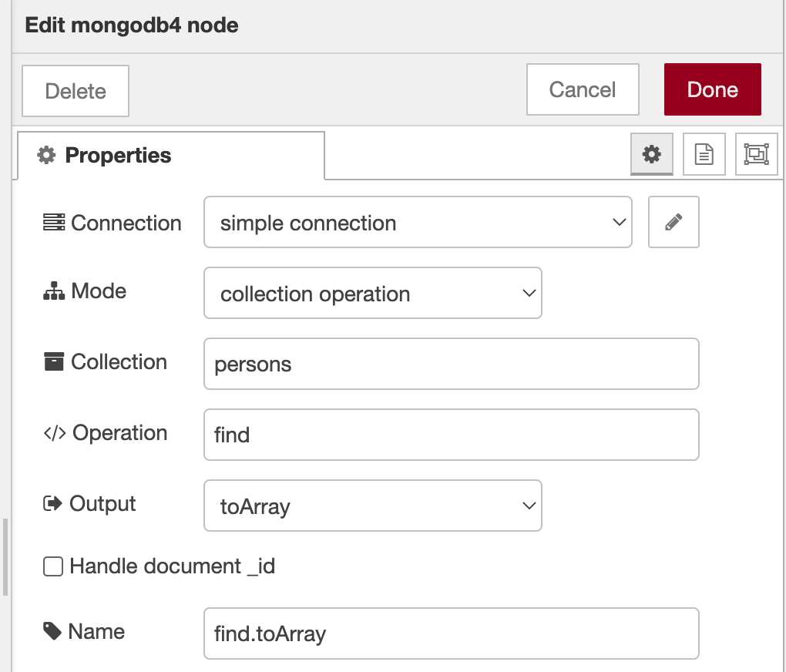The image size is (786, 672).
Task: Click the Output label
Action: pyautogui.click(x=102, y=504)
